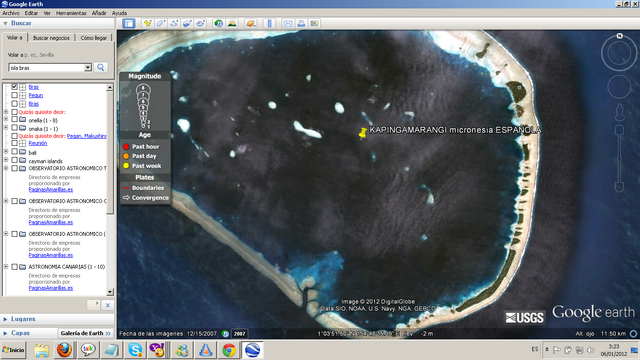The height and width of the screenshot is (360, 640).
Task: Add a path from the toolbar
Action: point(174,23)
